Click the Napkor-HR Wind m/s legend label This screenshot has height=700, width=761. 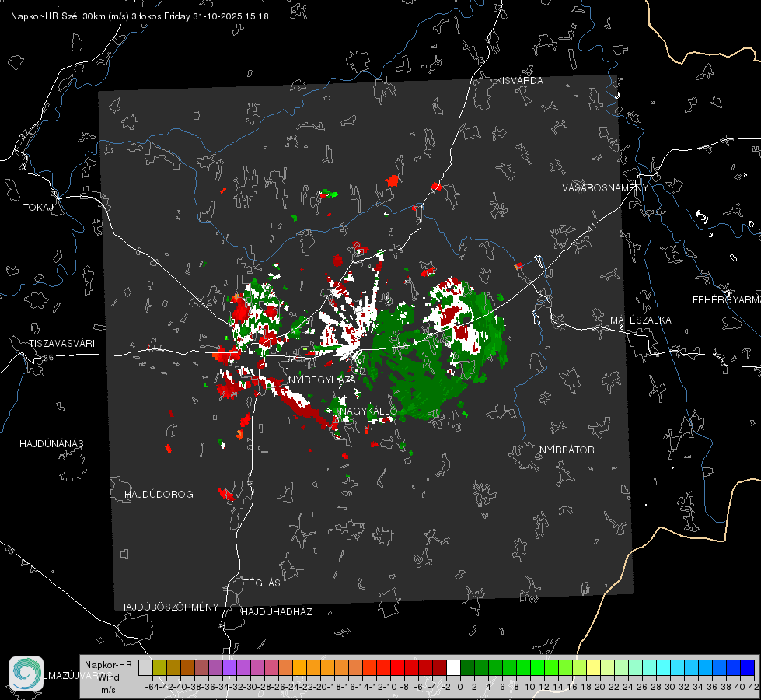tap(108, 677)
